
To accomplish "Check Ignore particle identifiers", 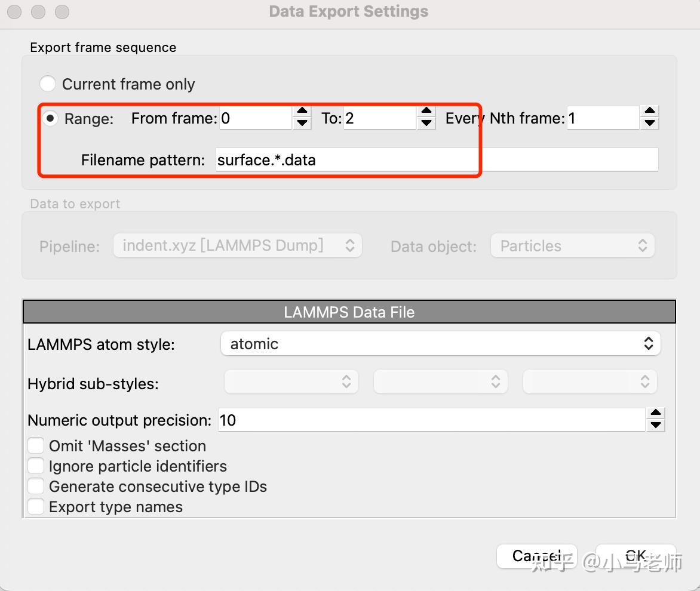I will (x=36, y=466).
